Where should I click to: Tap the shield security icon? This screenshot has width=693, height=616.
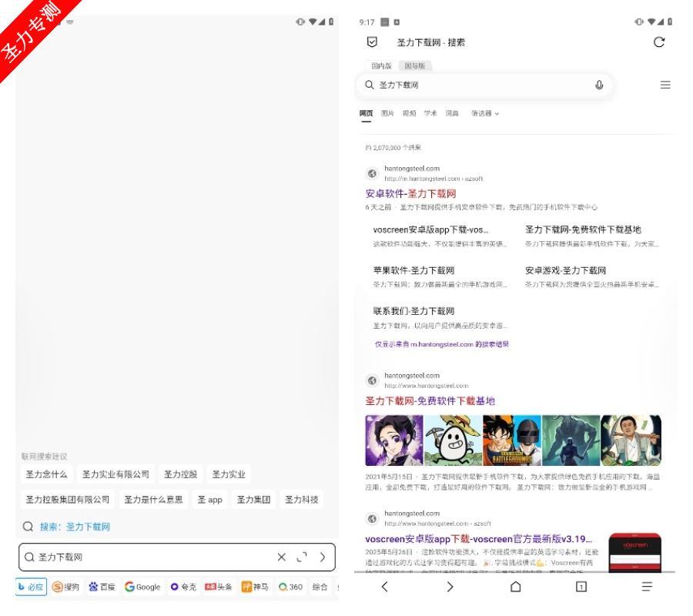click(x=372, y=42)
